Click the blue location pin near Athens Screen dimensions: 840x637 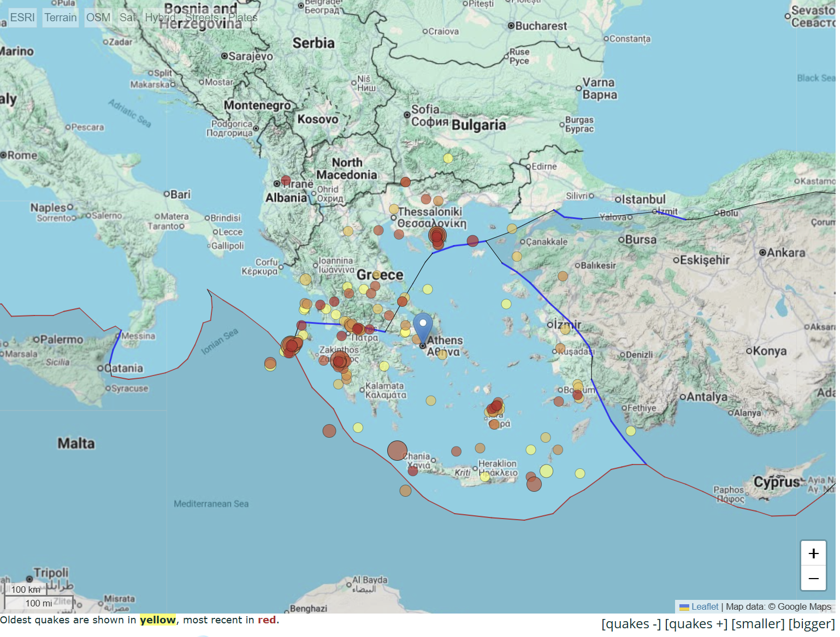pyautogui.click(x=423, y=328)
